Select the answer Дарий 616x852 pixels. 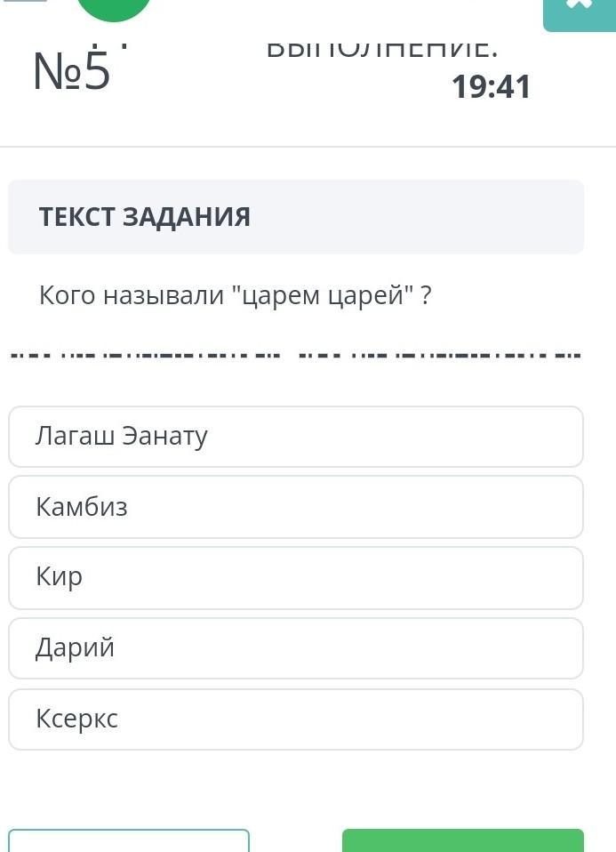pyautogui.click(x=296, y=648)
